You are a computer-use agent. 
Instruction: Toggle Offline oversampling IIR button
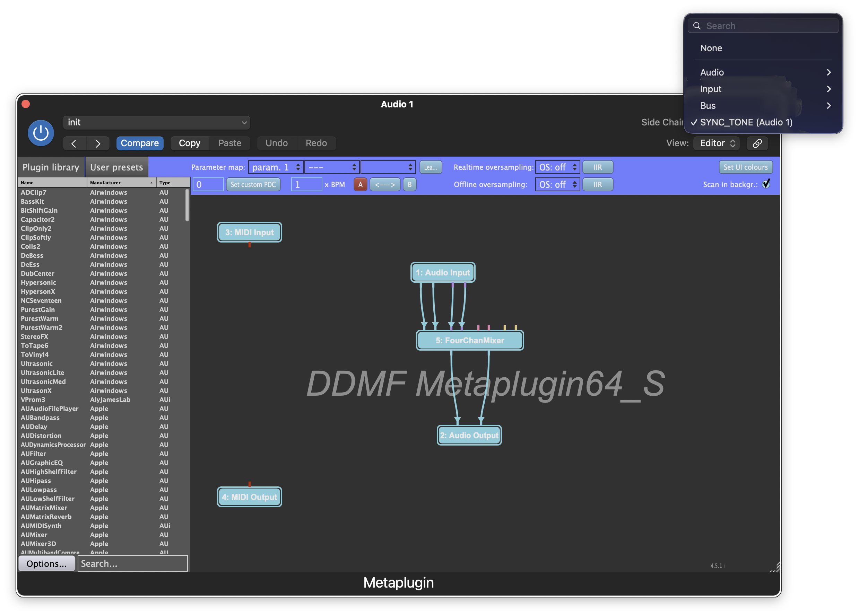coord(597,184)
